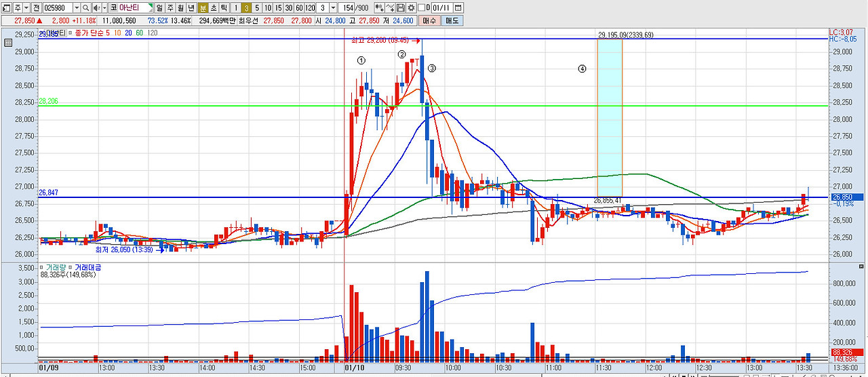Click the small grid icon on left price axis

8,43
